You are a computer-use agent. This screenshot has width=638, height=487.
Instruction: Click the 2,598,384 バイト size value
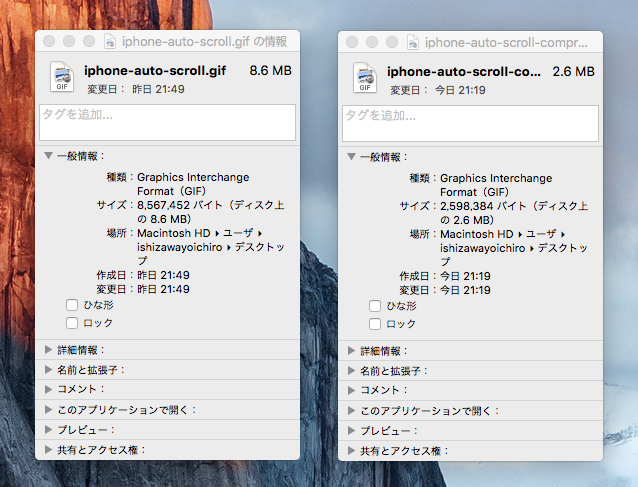pos(514,213)
